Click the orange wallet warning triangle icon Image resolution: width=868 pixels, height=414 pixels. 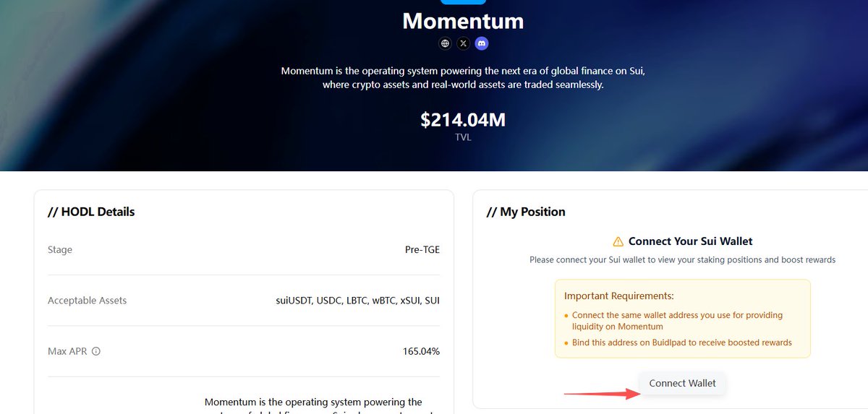click(x=618, y=241)
